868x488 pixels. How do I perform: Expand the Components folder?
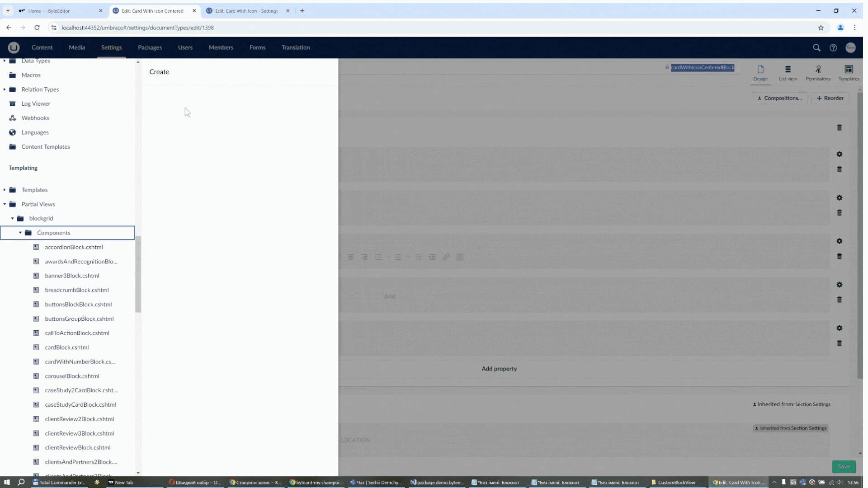click(x=20, y=232)
